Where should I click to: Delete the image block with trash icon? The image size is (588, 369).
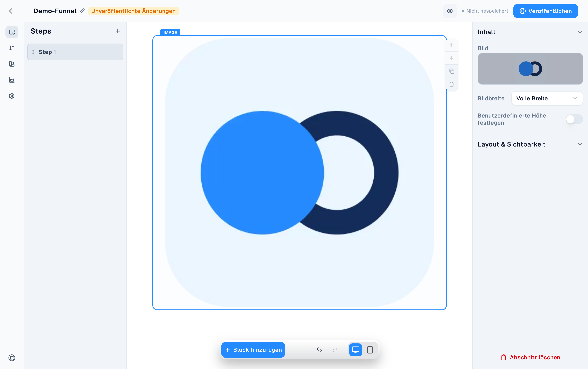click(x=452, y=84)
